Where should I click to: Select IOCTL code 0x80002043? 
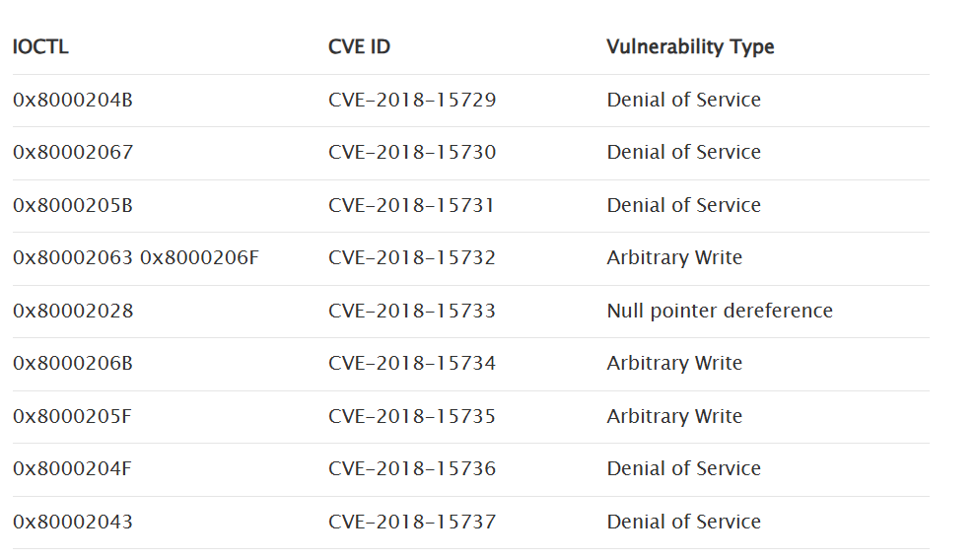[x=73, y=523]
